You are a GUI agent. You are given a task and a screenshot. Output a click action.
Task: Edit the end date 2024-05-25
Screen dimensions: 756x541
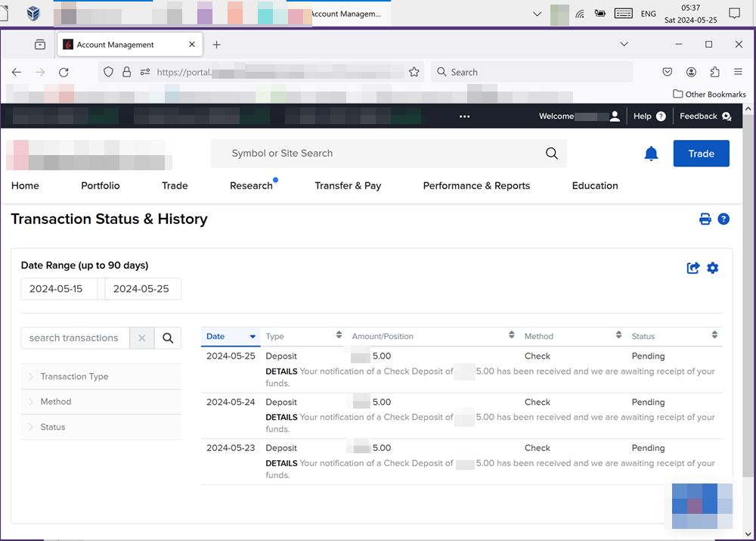pyautogui.click(x=143, y=289)
